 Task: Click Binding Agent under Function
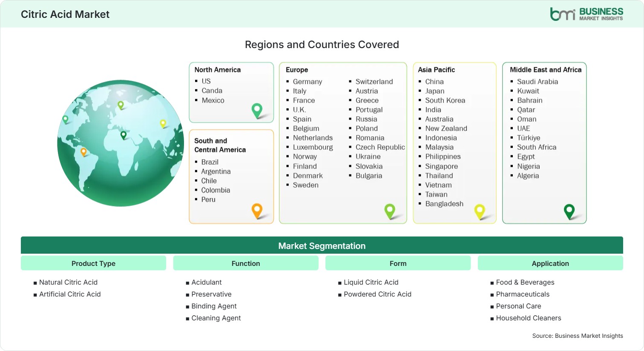pyautogui.click(x=214, y=306)
